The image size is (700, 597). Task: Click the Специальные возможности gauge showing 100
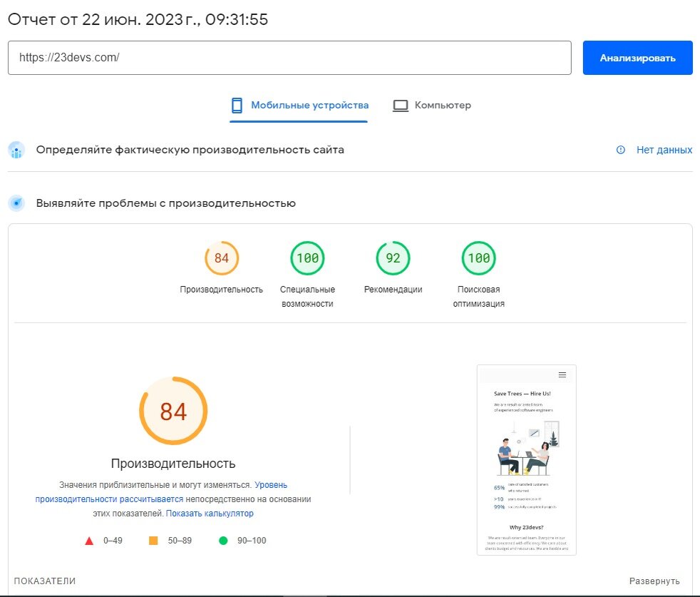[307, 258]
